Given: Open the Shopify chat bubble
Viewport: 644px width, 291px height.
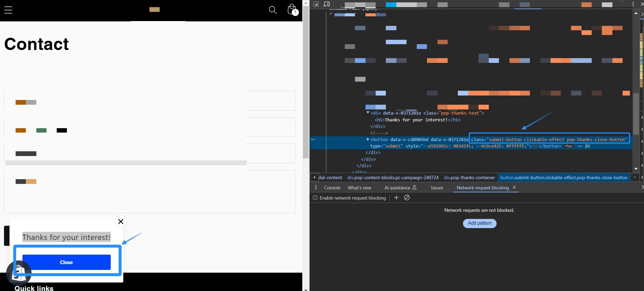Looking at the screenshot, I should tap(19, 273).
